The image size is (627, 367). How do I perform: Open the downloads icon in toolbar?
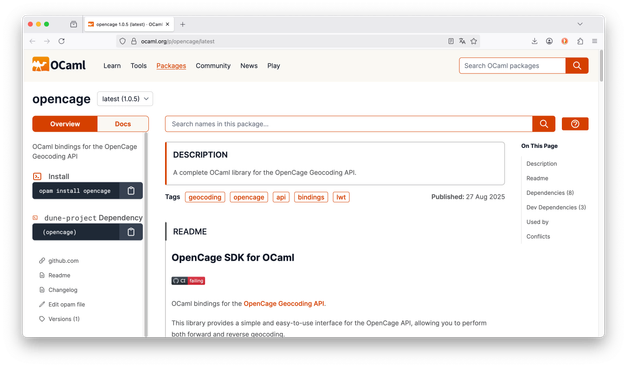(x=534, y=41)
